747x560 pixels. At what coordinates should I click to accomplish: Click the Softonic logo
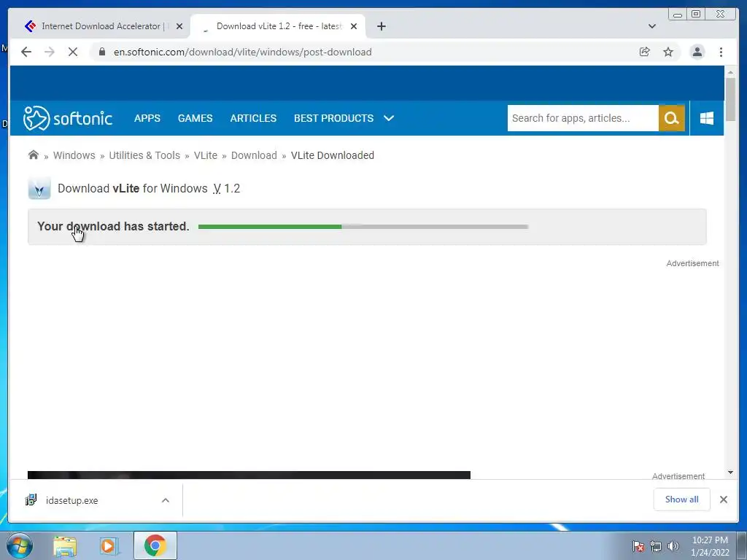68,118
